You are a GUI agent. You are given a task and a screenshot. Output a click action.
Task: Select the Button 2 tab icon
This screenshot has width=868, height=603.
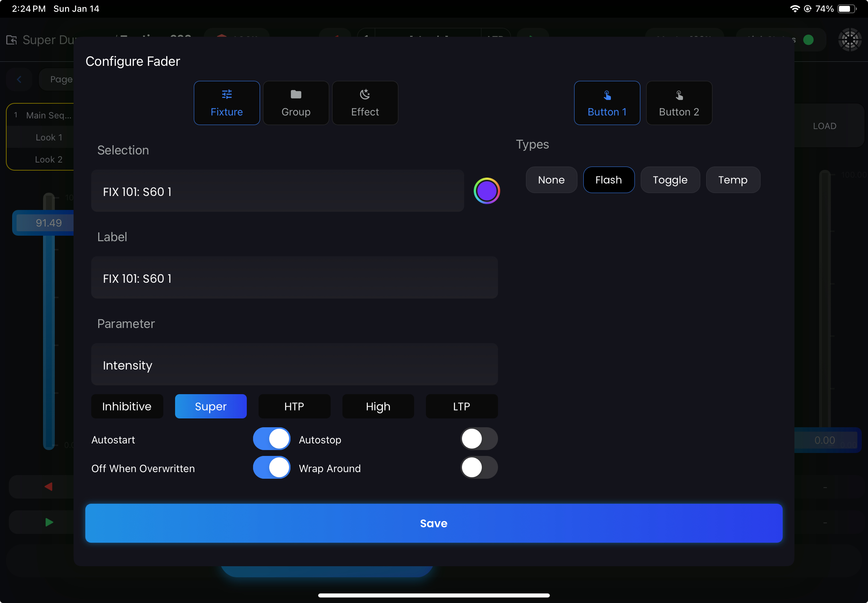(679, 94)
